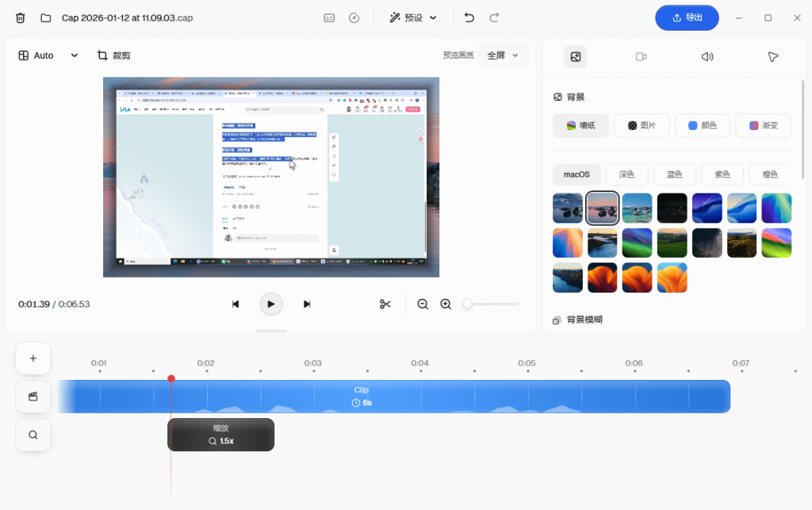812x510 pixels.
Task: Click the trash delete recording icon
Action: (21, 17)
